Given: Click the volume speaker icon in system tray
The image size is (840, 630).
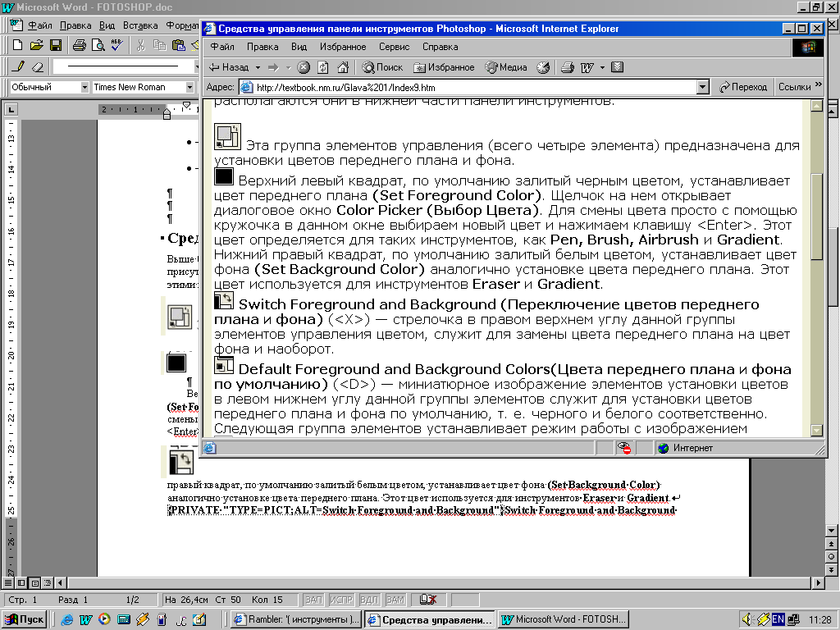Looking at the screenshot, I should coord(746,620).
